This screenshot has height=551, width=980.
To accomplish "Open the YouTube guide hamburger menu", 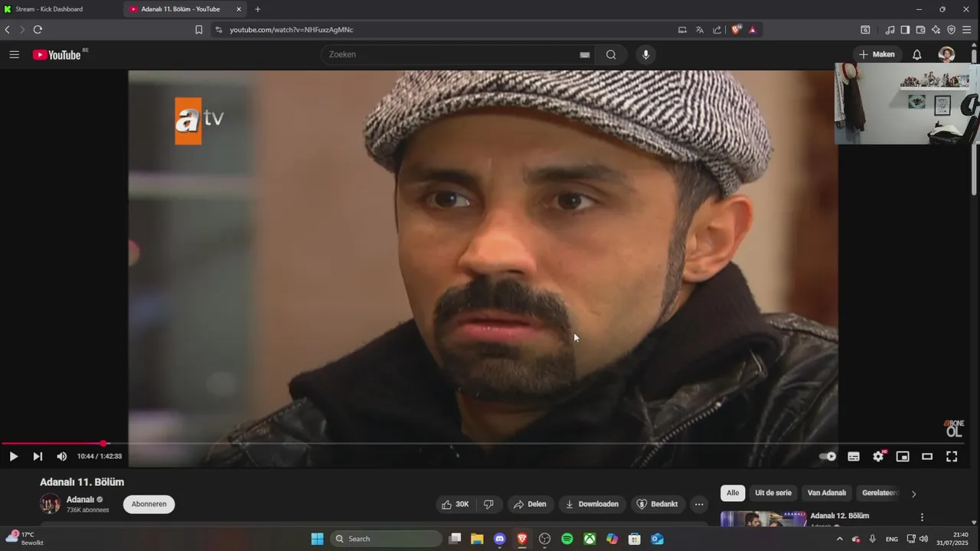I will tap(14, 54).
